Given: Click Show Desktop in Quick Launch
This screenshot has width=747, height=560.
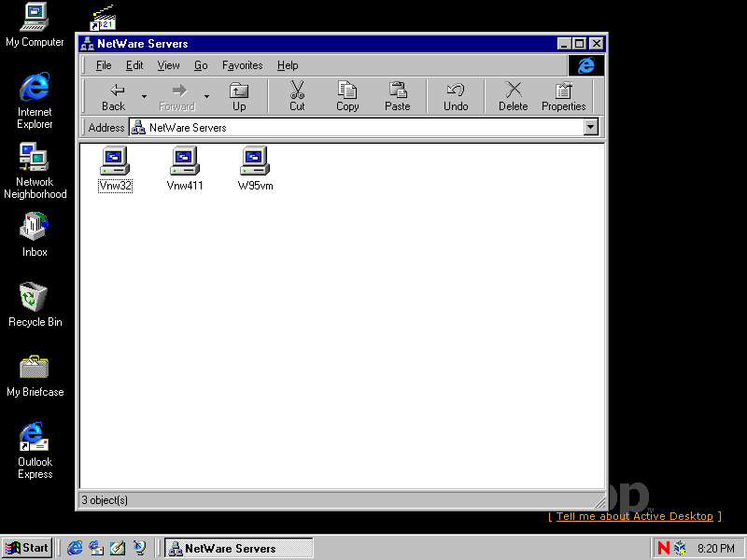Looking at the screenshot, I should [118, 548].
